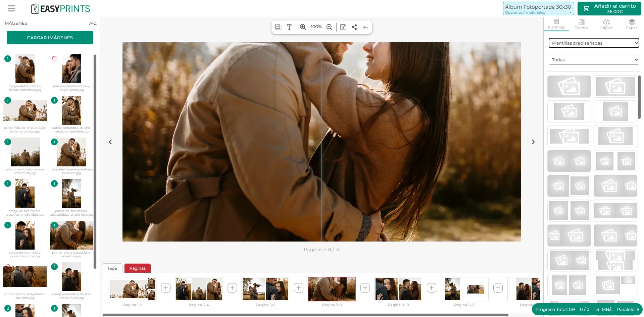Go to the previous page spread
Viewport: 644px width, 317px height.
110,142
